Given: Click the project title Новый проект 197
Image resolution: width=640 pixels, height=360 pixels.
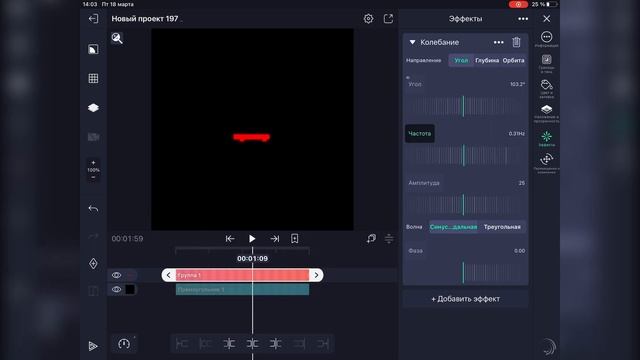Looking at the screenshot, I should pyautogui.click(x=145, y=19).
